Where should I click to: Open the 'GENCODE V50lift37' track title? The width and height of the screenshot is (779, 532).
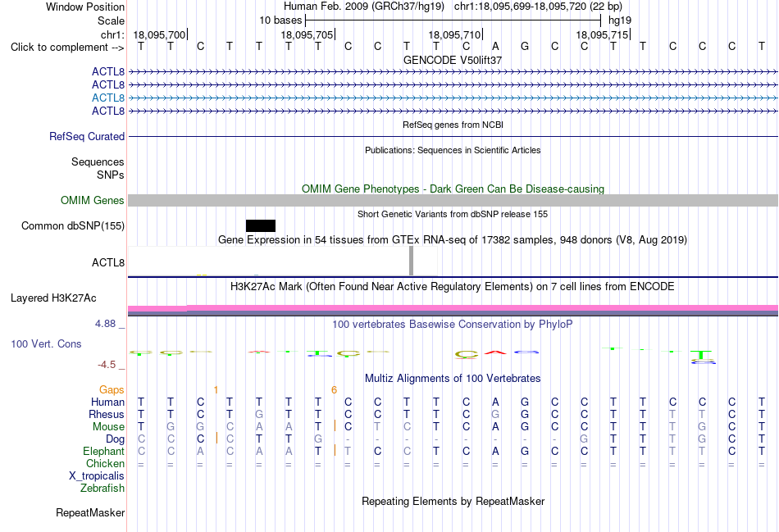453,60
